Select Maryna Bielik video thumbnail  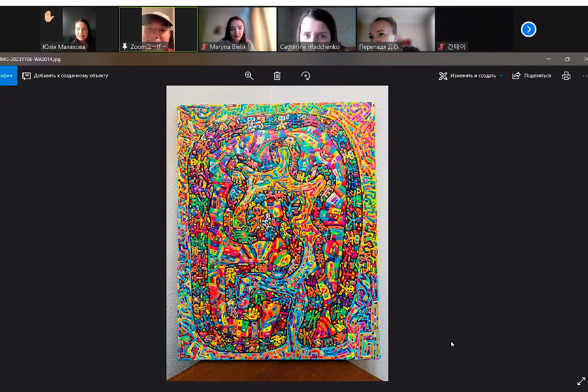[238, 29]
